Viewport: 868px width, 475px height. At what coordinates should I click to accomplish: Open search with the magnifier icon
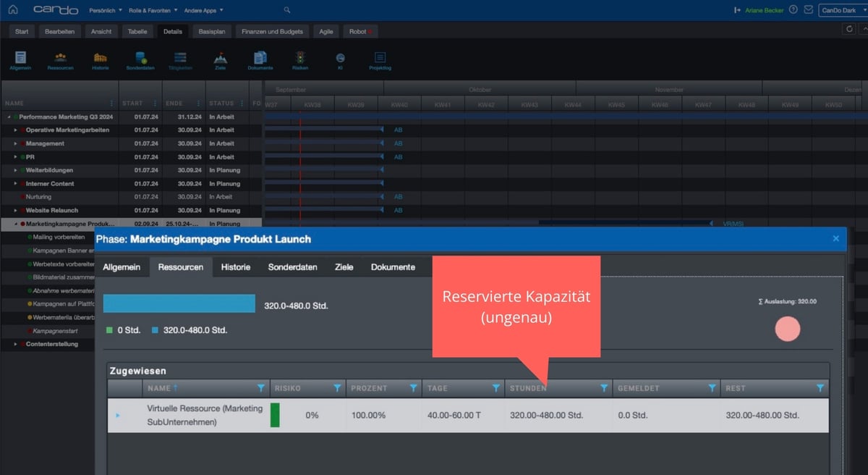[286, 9]
